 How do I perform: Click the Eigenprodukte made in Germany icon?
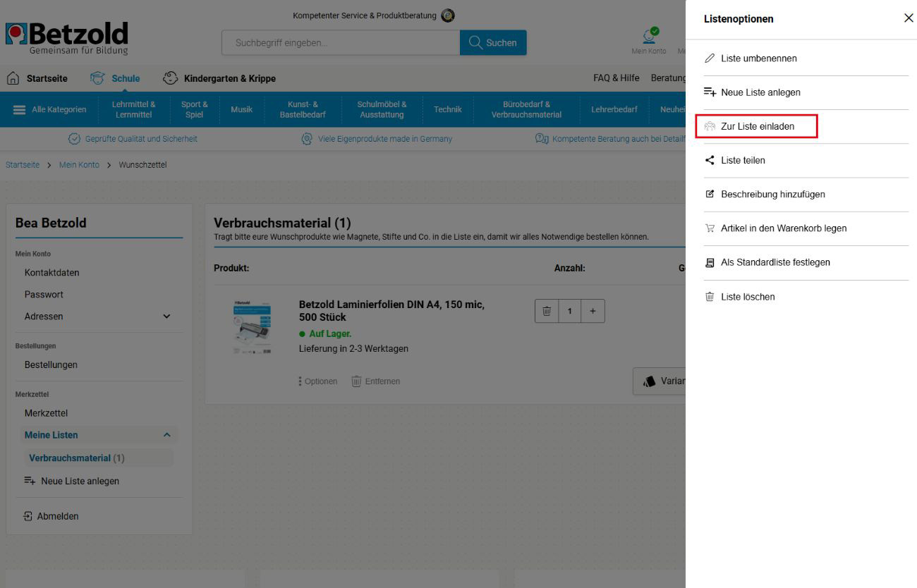coord(307,139)
